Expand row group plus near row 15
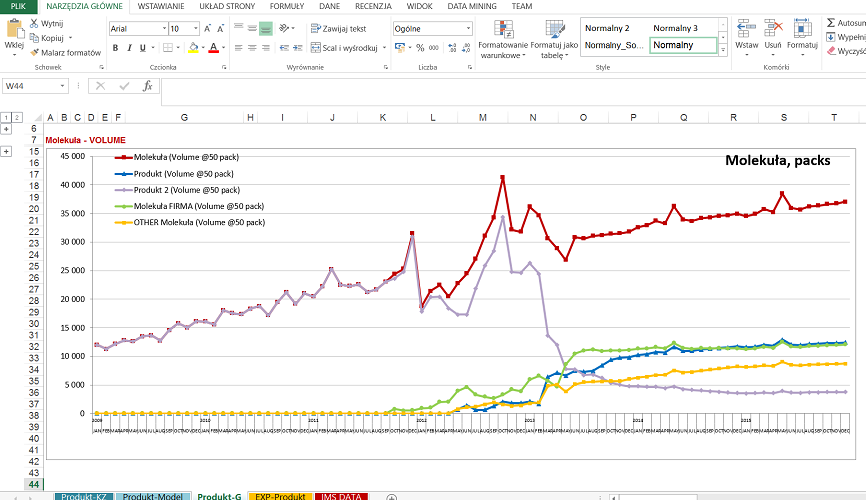Screen dimensions: 866x500 click(6, 151)
